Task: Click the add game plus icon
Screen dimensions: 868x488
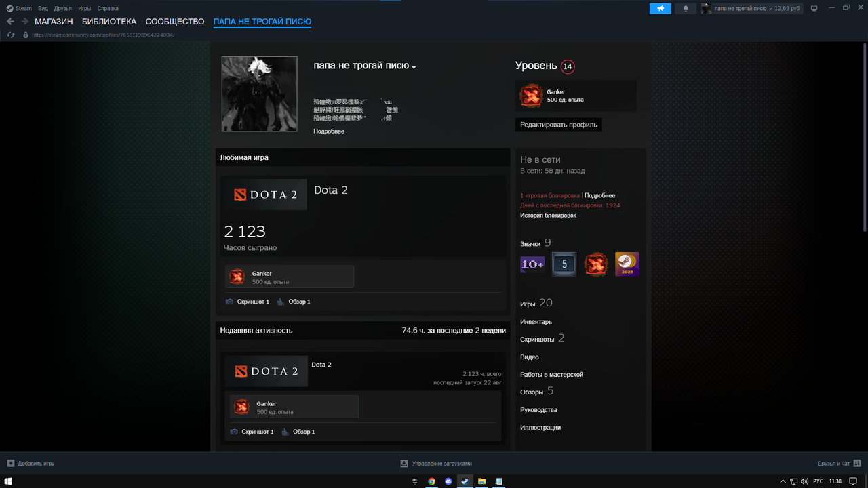Action: 10,464
